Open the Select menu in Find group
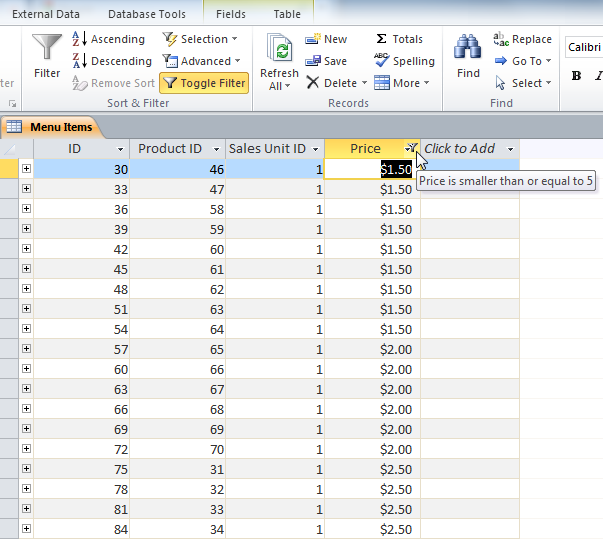This screenshot has width=603, height=539. [523, 83]
